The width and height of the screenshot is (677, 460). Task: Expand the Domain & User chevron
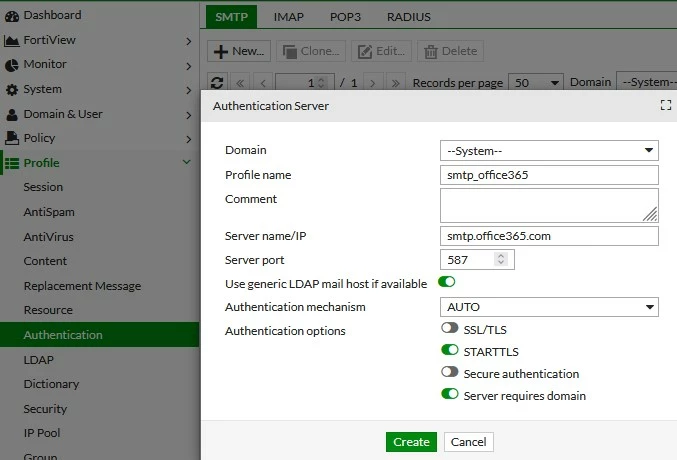coord(189,115)
